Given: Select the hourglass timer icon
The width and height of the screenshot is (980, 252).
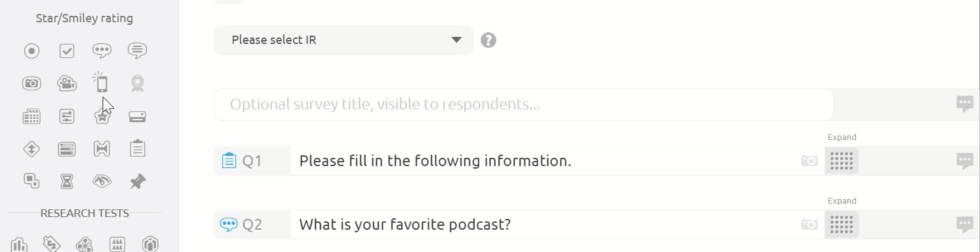Looking at the screenshot, I should pos(67,182).
